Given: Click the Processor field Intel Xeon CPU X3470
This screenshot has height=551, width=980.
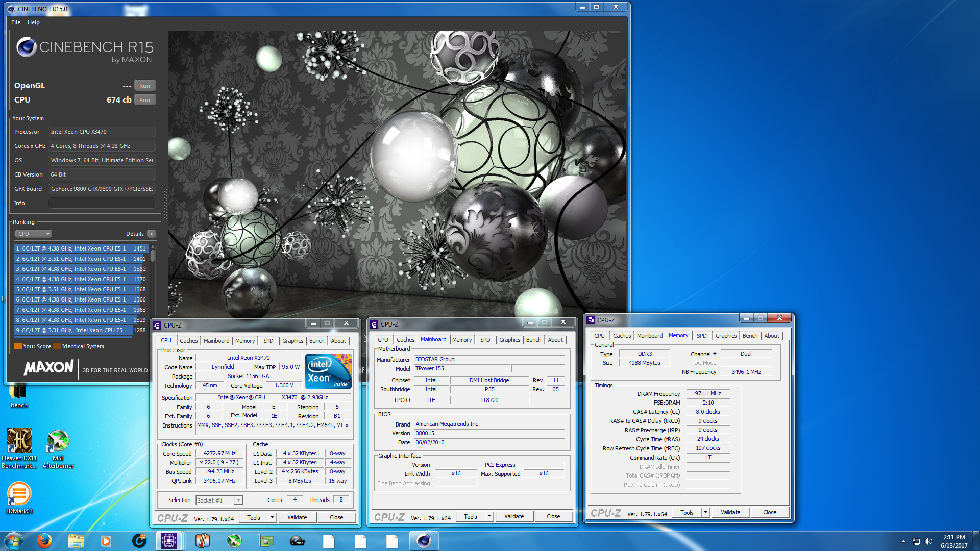Looking at the screenshot, I should pos(102,132).
